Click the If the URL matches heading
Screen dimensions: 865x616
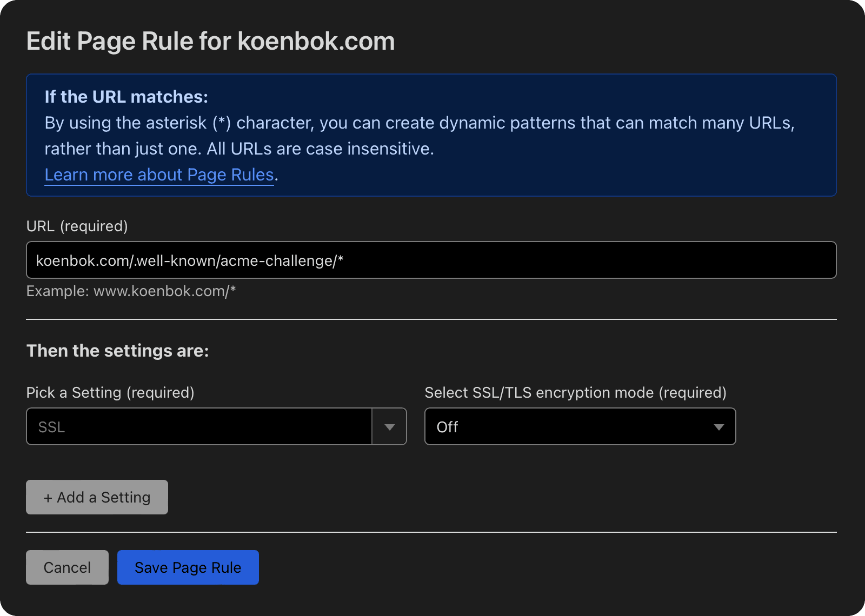click(x=126, y=97)
